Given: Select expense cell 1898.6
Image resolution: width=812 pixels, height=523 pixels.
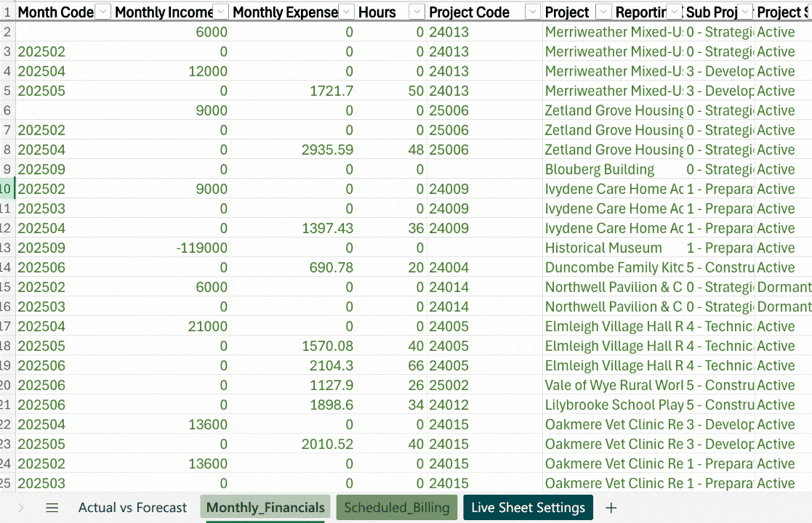Looking at the screenshot, I should click(292, 405).
